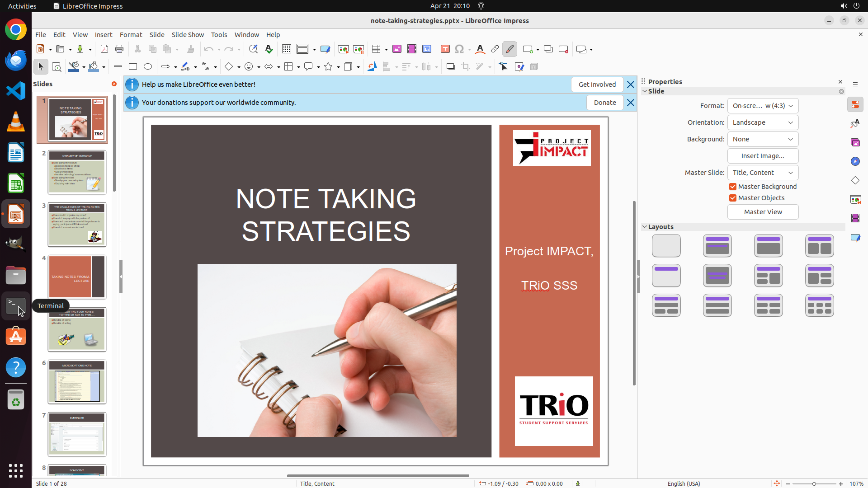This screenshot has width=868, height=488.
Task: Open the Slide Show menu
Action: pyautogui.click(x=188, y=35)
